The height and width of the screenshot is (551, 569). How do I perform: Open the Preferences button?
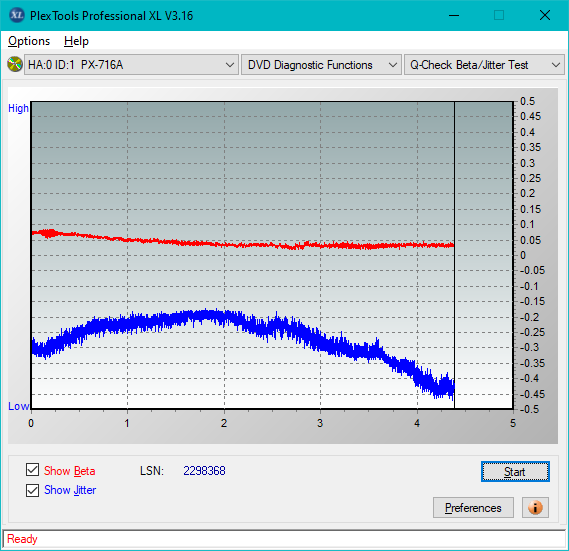click(x=473, y=507)
